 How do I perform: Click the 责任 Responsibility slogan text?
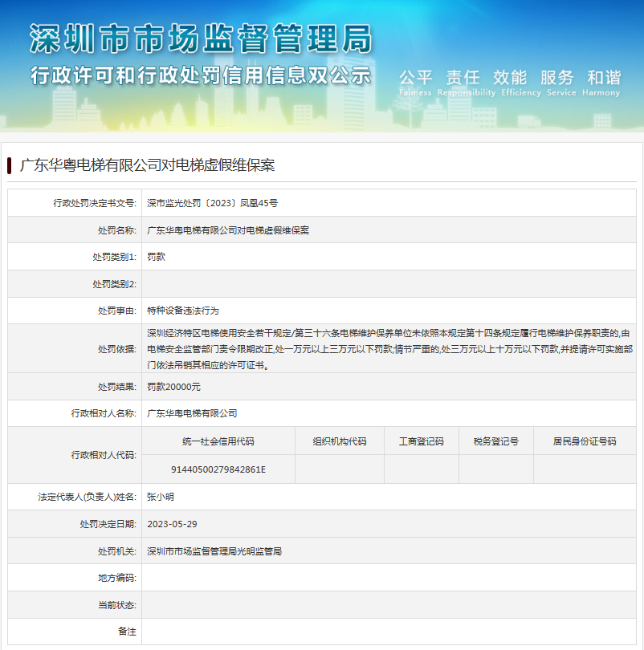coord(463,81)
